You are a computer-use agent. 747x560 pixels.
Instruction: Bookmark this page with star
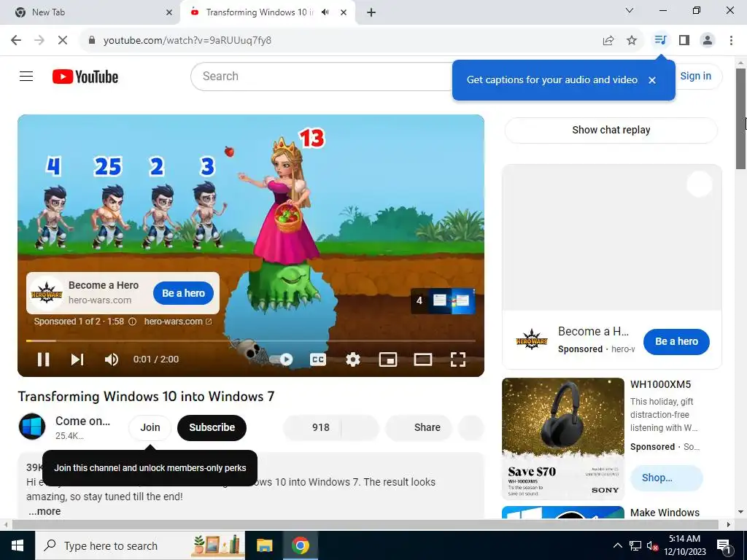632,41
